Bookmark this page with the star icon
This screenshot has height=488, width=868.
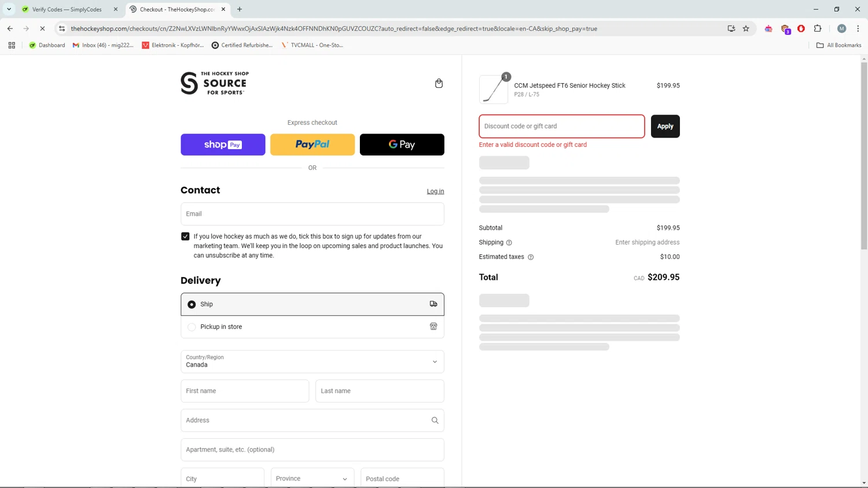746,28
